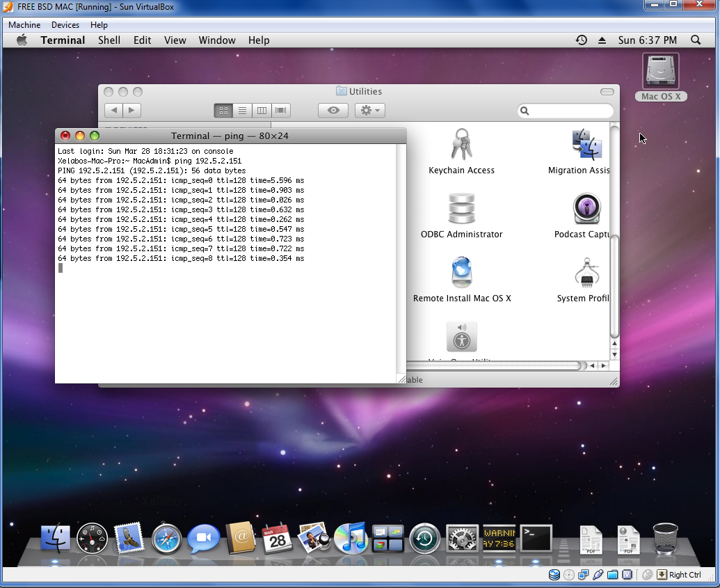Click the Safari icon in the dock

pos(166,538)
